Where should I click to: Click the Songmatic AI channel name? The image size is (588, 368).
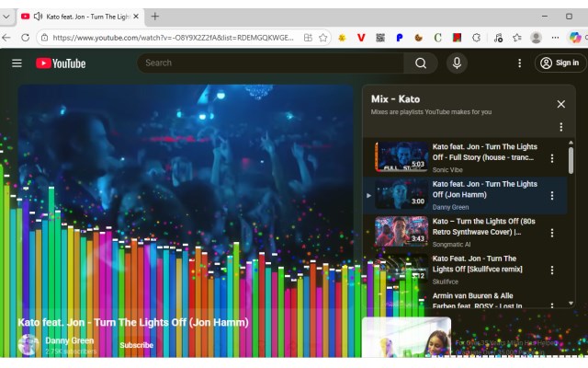451,245
